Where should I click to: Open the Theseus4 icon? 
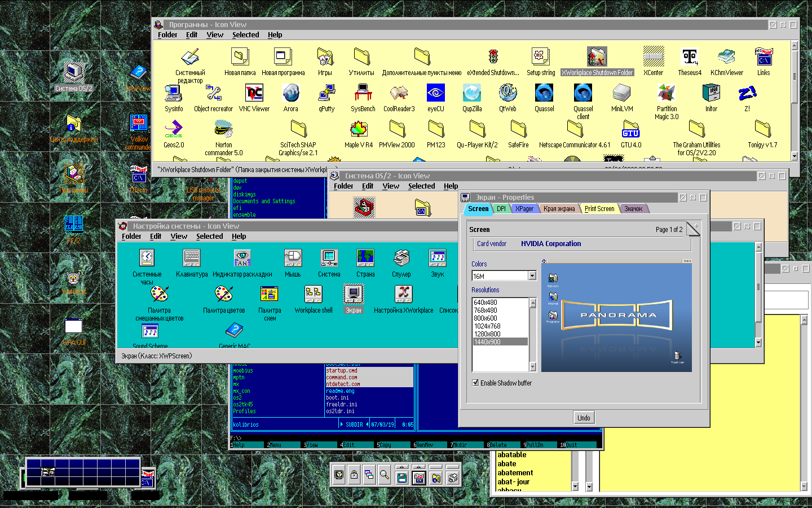(x=690, y=57)
